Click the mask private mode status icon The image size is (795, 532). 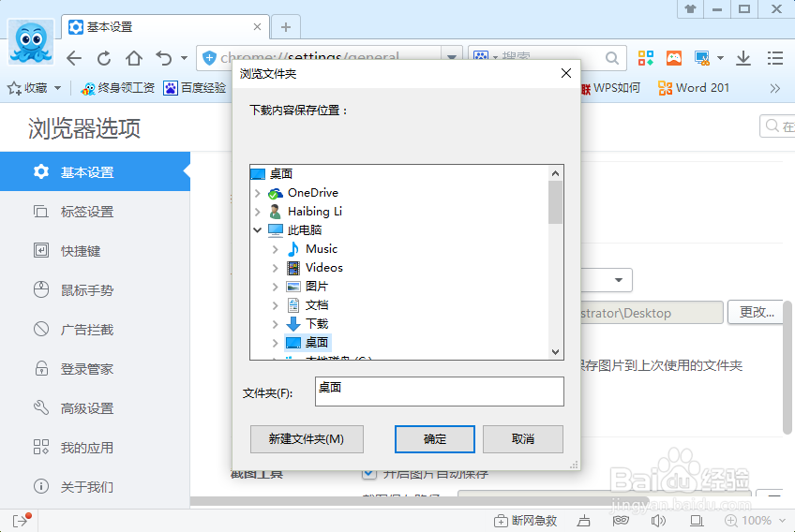click(x=621, y=521)
